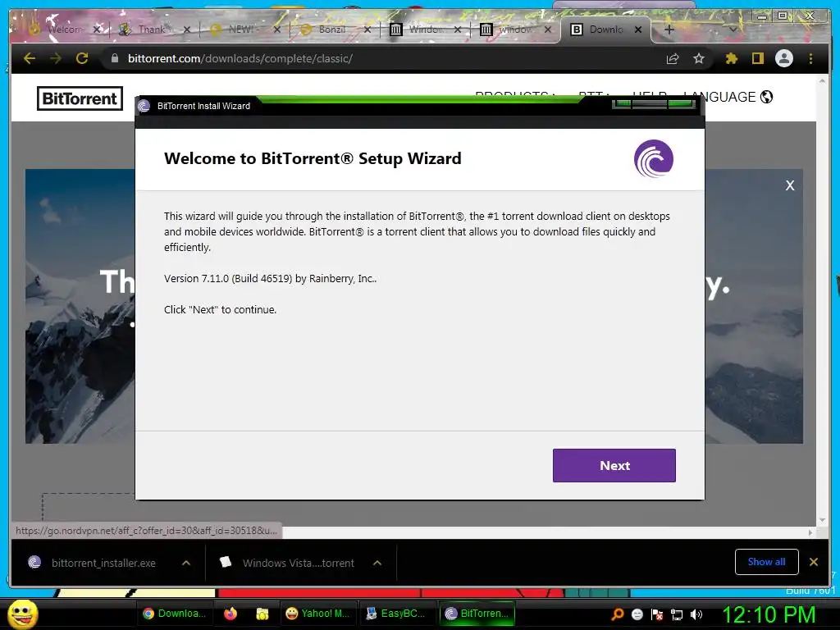Click the yellow folder taskbar icon
The height and width of the screenshot is (630, 840).
[262, 614]
